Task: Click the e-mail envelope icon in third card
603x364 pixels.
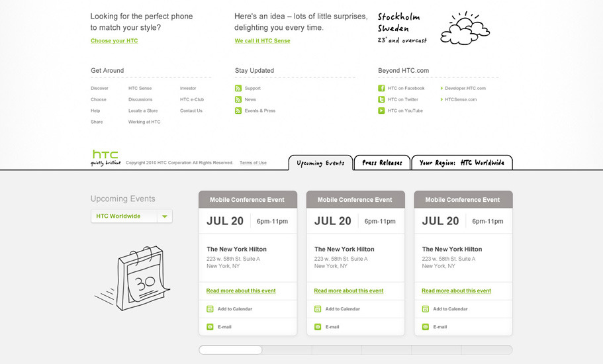Action: click(x=426, y=327)
